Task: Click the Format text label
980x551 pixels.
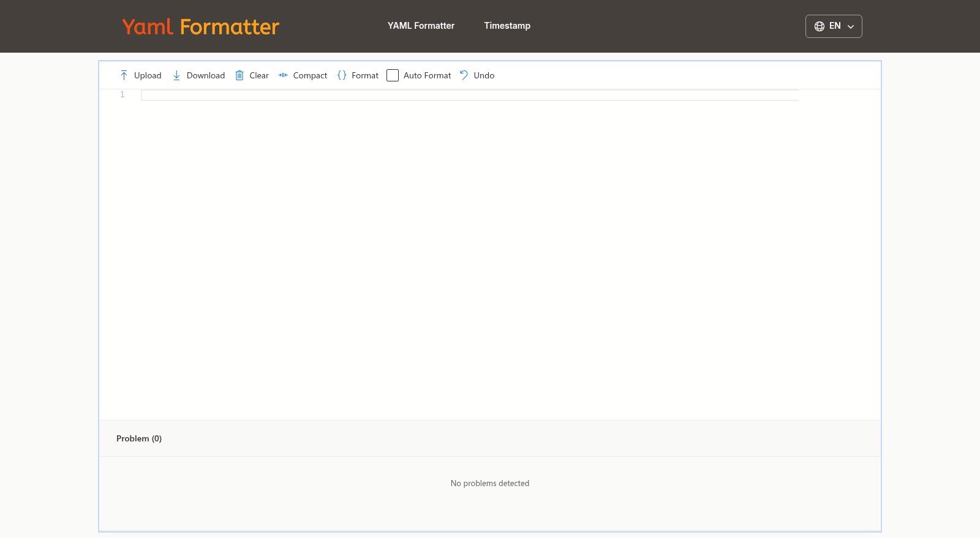Action: (x=365, y=75)
